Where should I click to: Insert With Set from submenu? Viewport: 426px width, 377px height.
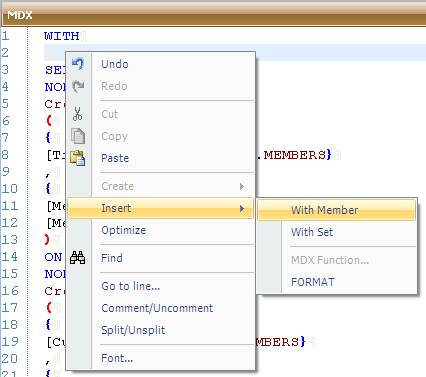(x=337, y=232)
